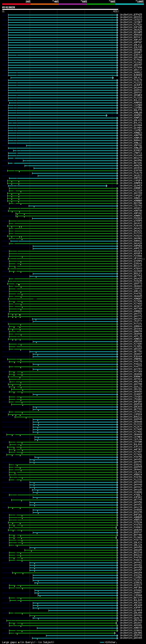Click the white query sequence bar

click(60, 10)
